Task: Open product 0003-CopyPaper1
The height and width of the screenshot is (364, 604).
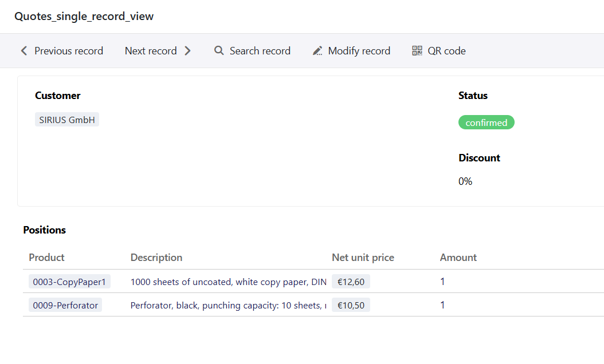Action: point(69,282)
